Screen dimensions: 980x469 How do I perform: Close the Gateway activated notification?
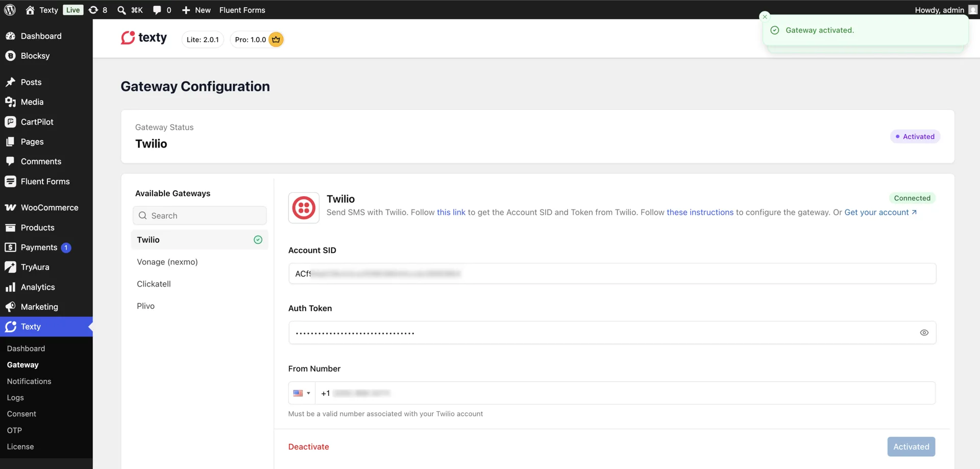pyautogui.click(x=765, y=17)
